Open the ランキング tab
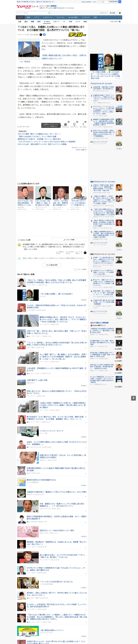 click(x=86, y=17)
